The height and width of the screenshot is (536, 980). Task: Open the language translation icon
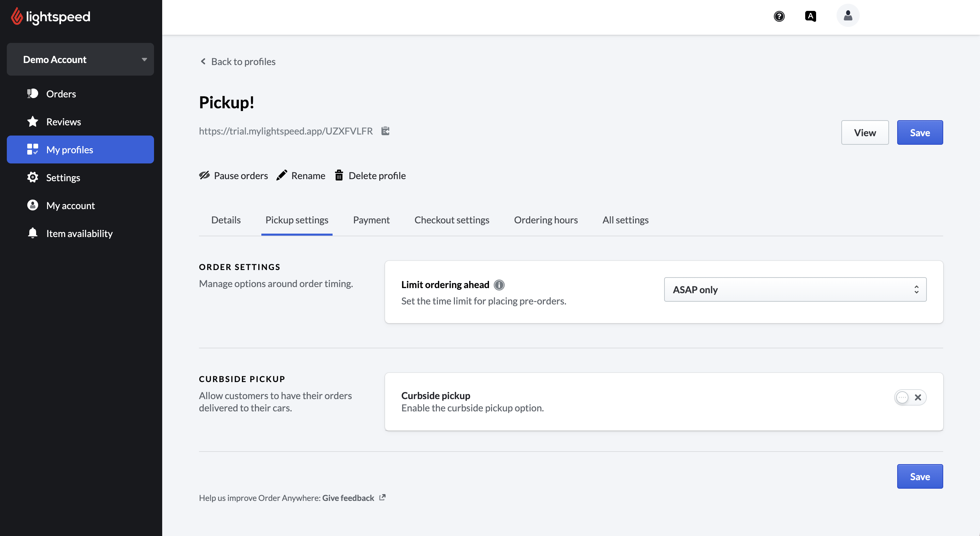[810, 16]
